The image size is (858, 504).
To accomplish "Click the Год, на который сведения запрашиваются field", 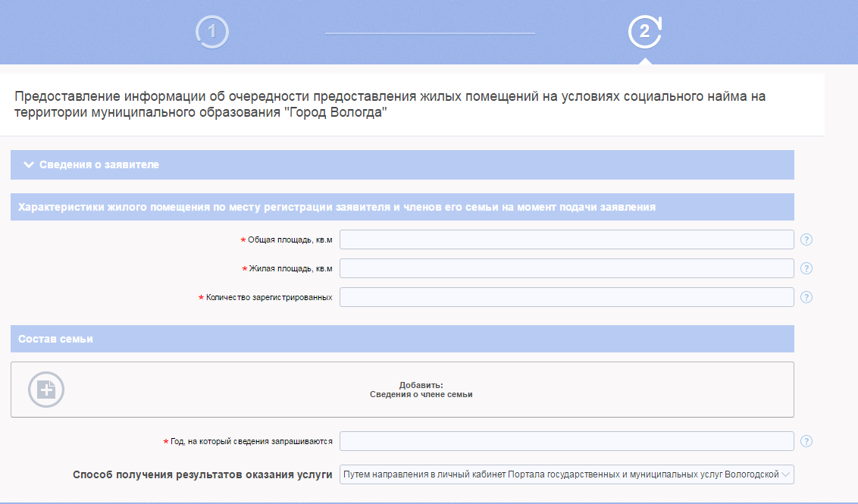I will click(566, 441).
